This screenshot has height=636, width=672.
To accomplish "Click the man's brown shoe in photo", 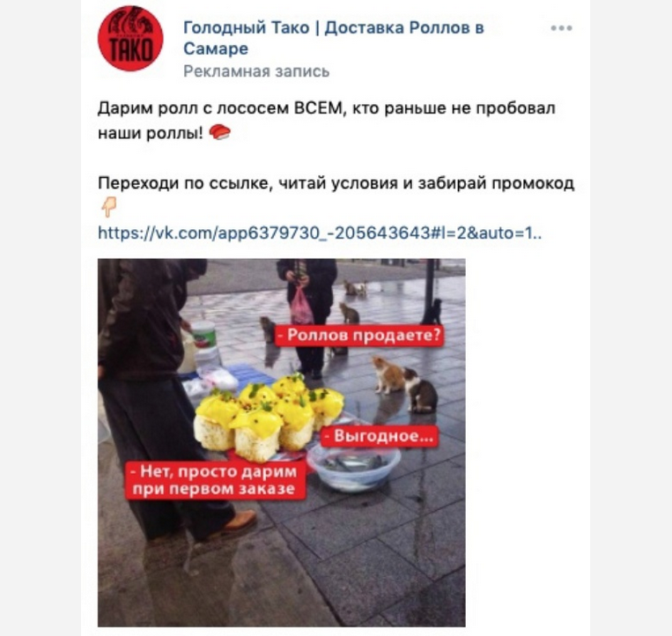I will point(239,522).
